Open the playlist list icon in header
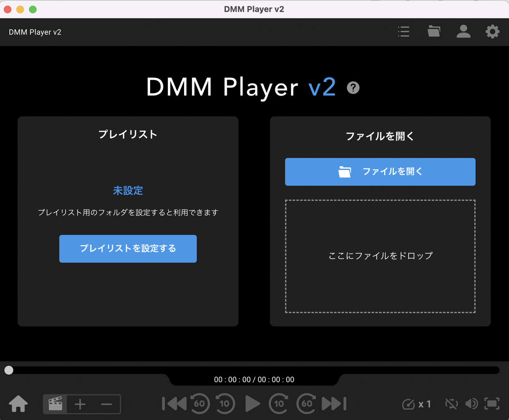The width and height of the screenshot is (509, 420). point(404,32)
